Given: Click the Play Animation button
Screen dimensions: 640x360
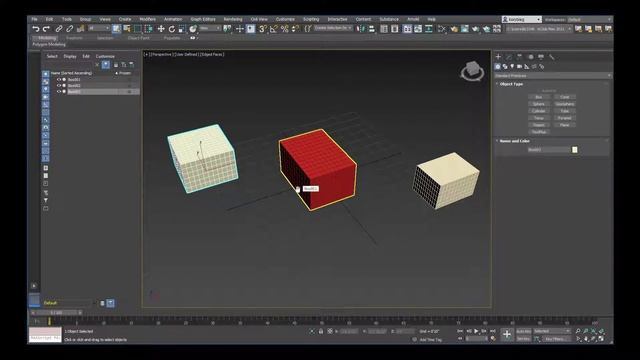Looking at the screenshot, I should (476, 331).
